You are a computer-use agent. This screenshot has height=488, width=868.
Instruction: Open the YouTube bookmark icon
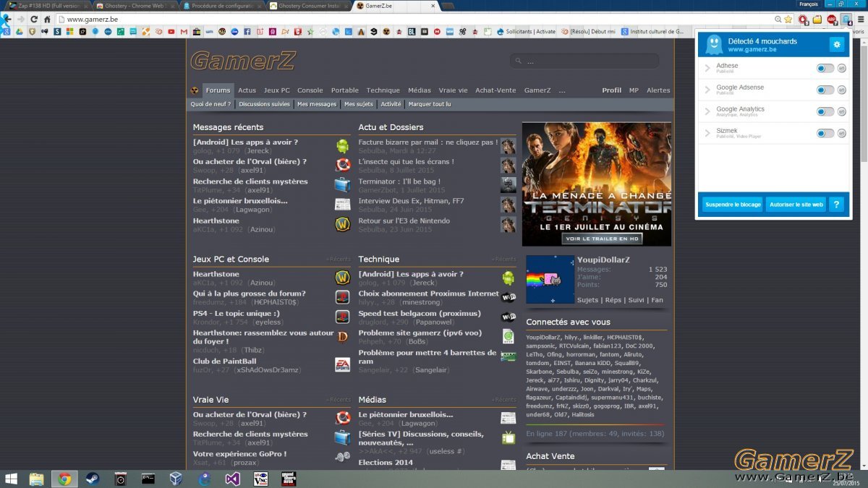click(x=171, y=32)
